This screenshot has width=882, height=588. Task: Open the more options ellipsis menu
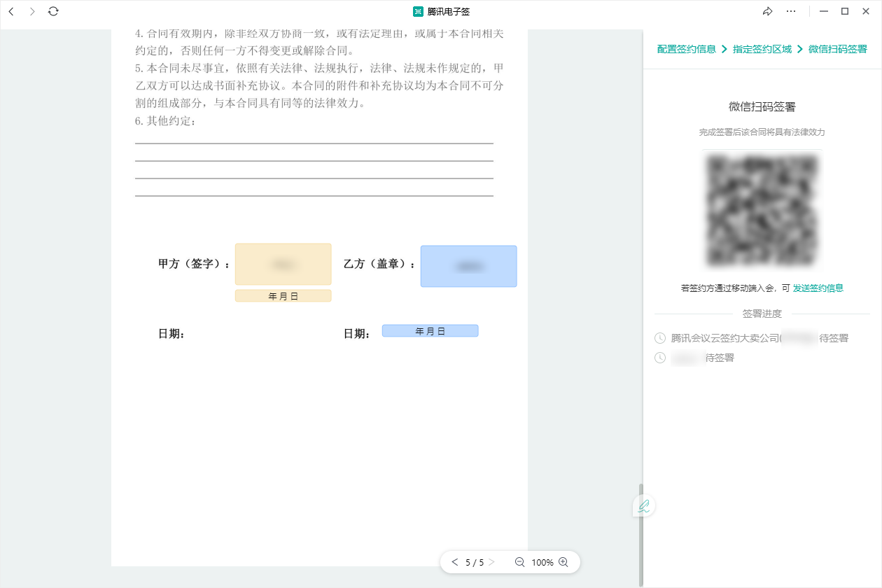[791, 11]
